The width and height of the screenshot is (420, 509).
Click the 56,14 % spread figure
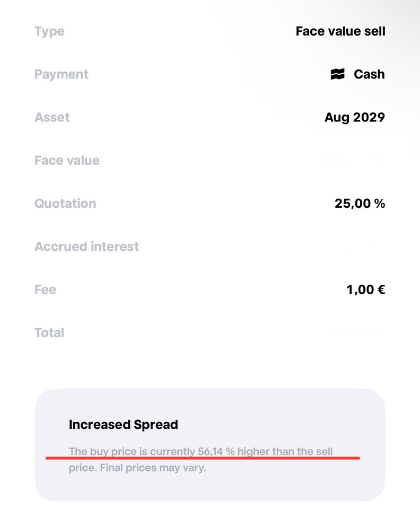(x=216, y=452)
